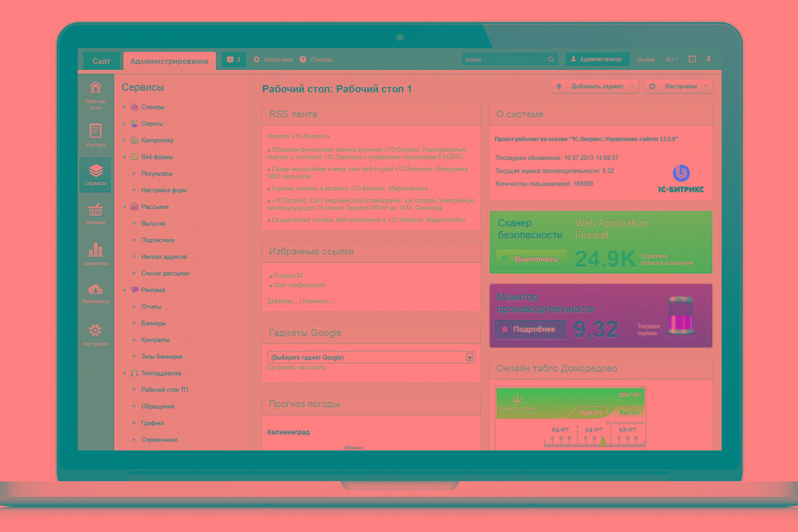798x532 pixels.
Task: Click the Выполнить security scanner button
Action: point(531,259)
